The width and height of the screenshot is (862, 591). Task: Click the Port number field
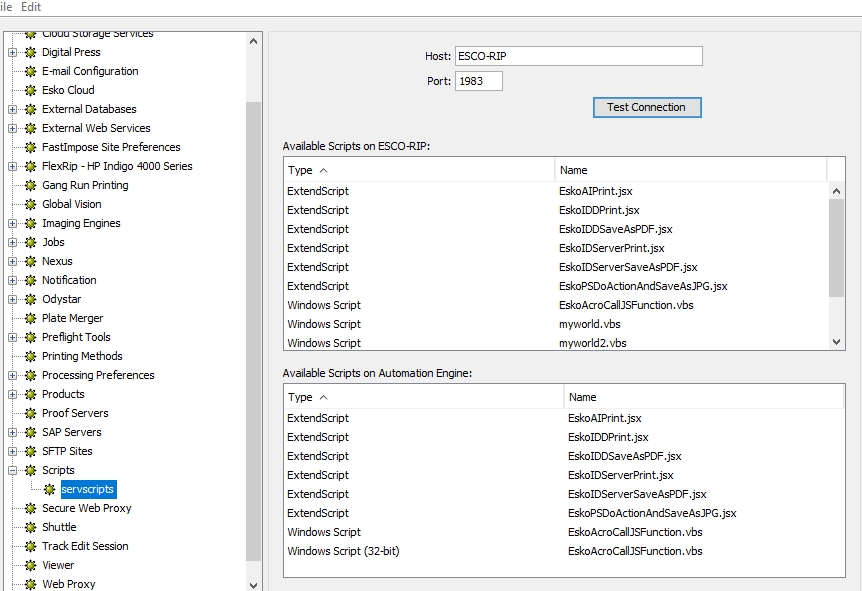tap(478, 81)
